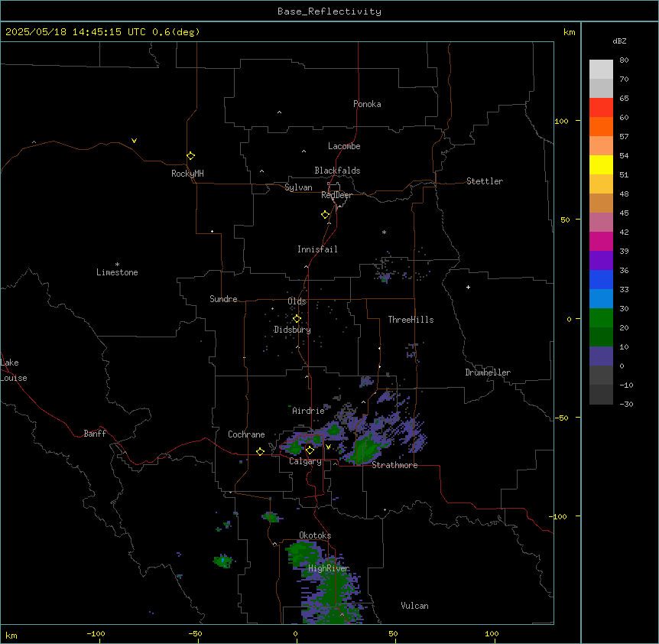The height and width of the screenshot is (644, 659).
Task: Click the dBZ legend heading
Action: (x=619, y=41)
